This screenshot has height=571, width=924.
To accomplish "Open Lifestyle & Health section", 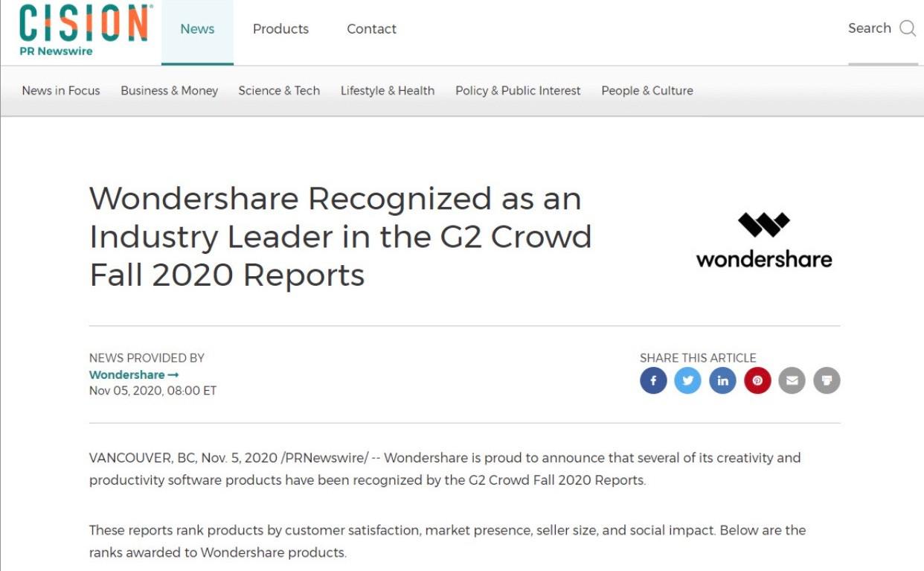I will [x=388, y=91].
